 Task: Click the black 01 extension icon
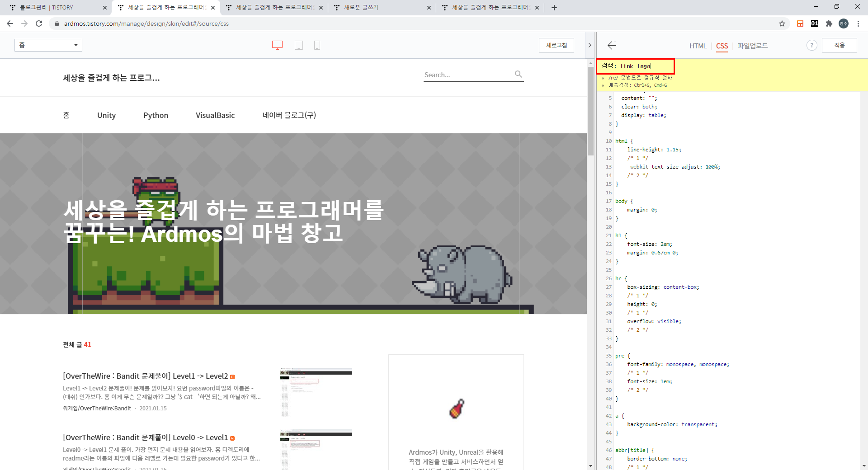[815, 23]
